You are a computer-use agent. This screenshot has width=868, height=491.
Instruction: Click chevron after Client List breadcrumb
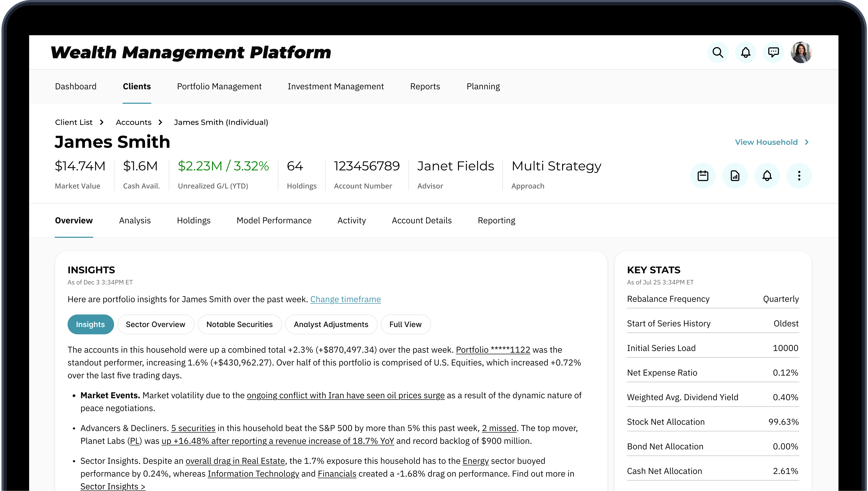102,122
